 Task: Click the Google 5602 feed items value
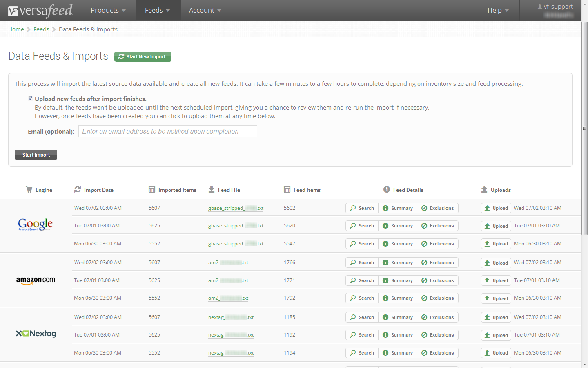point(290,208)
